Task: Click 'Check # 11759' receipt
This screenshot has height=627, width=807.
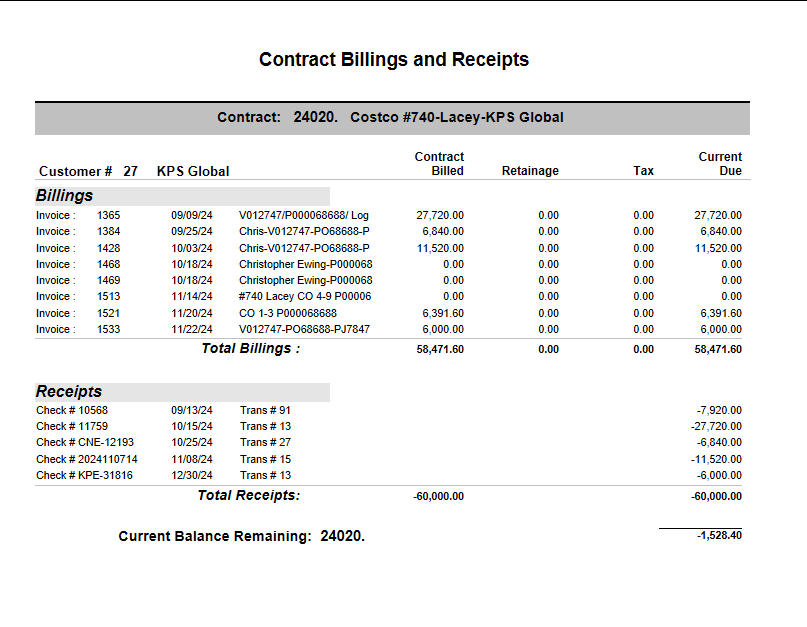Action: pos(72,426)
